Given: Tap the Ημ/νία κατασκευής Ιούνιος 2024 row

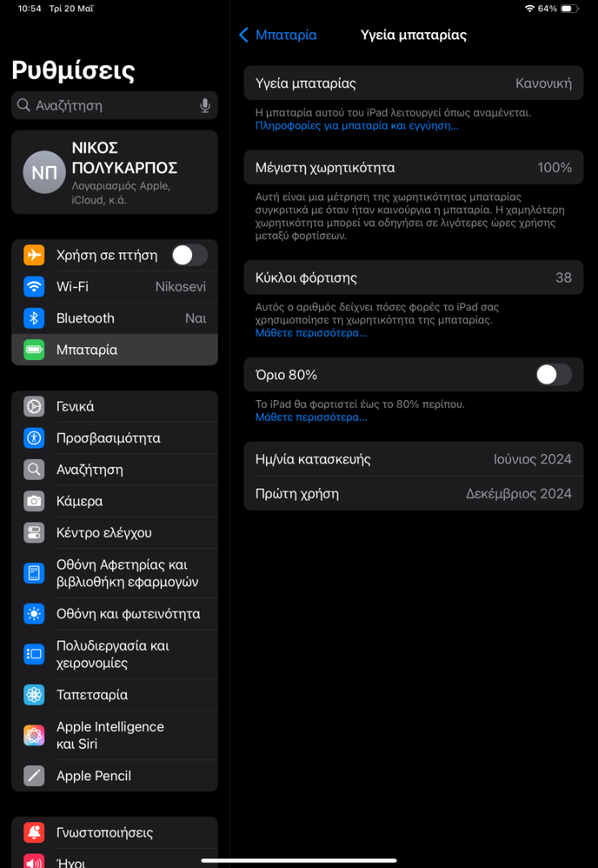Looking at the screenshot, I should [413, 459].
